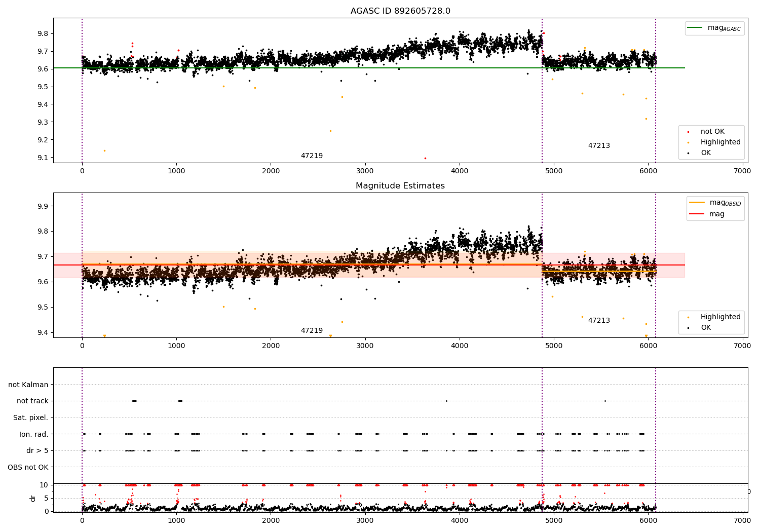
Task: Click the 'OBS not OK' axis label
Action: point(28,468)
